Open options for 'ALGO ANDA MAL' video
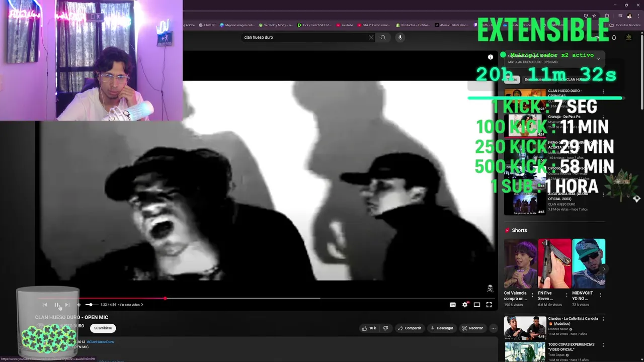This screenshot has width=644, height=362. [603, 195]
